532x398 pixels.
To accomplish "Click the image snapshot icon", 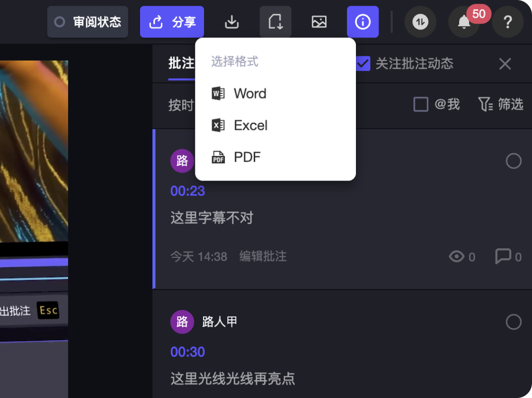I will tap(319, 22).
